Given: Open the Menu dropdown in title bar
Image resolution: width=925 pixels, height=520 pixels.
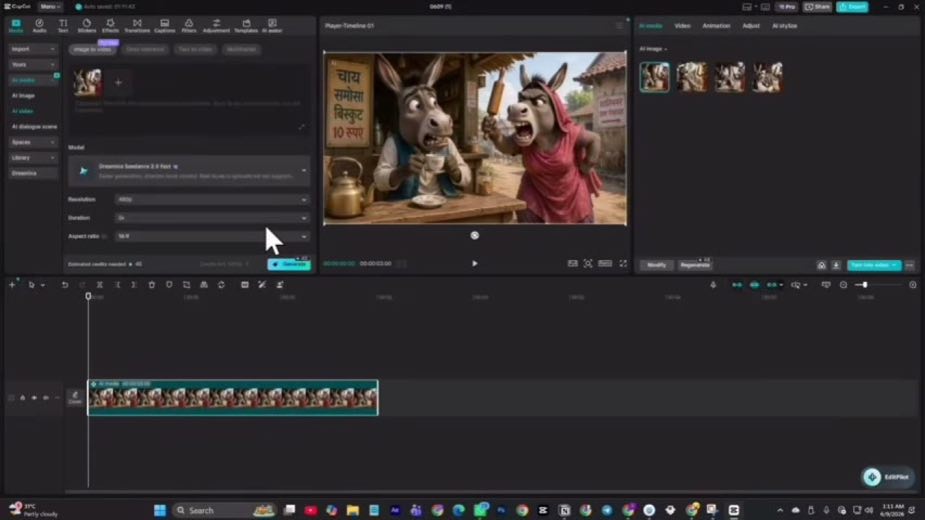Looking at the screenshot, I should click(50, 6).
